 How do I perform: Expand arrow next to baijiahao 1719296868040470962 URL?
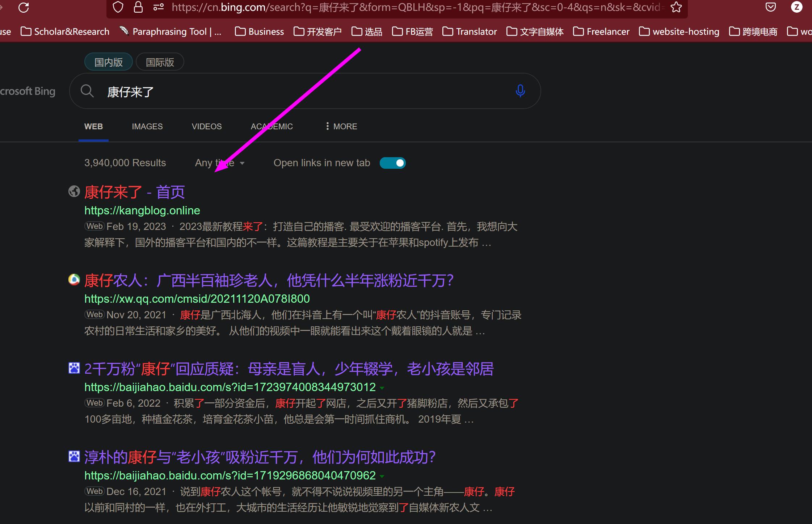click(x=382, y=477)
